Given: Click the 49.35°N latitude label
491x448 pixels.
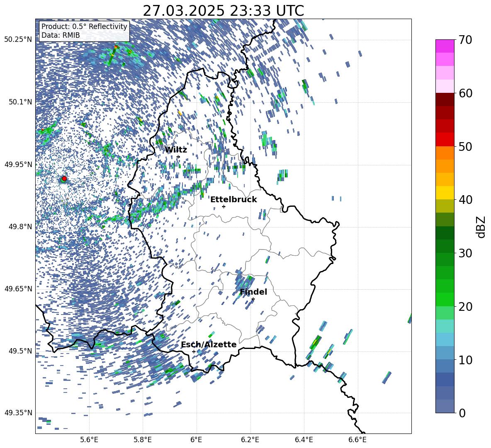Looking at the screenshot, I should pos(18,413).
